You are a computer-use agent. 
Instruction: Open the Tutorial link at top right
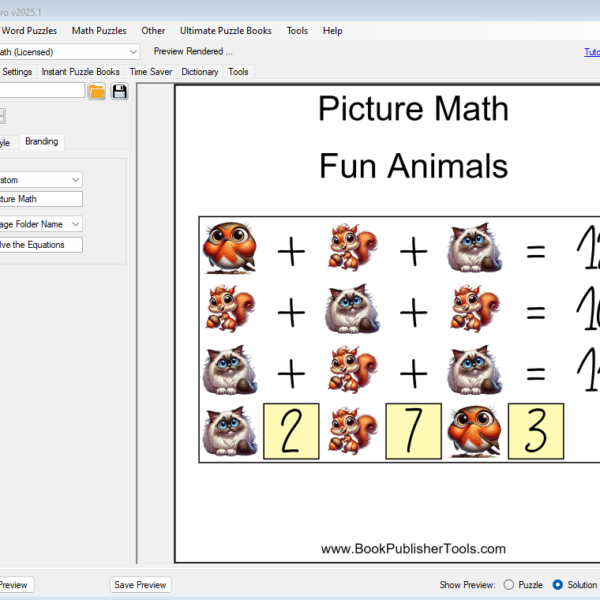tap(591, 52)
